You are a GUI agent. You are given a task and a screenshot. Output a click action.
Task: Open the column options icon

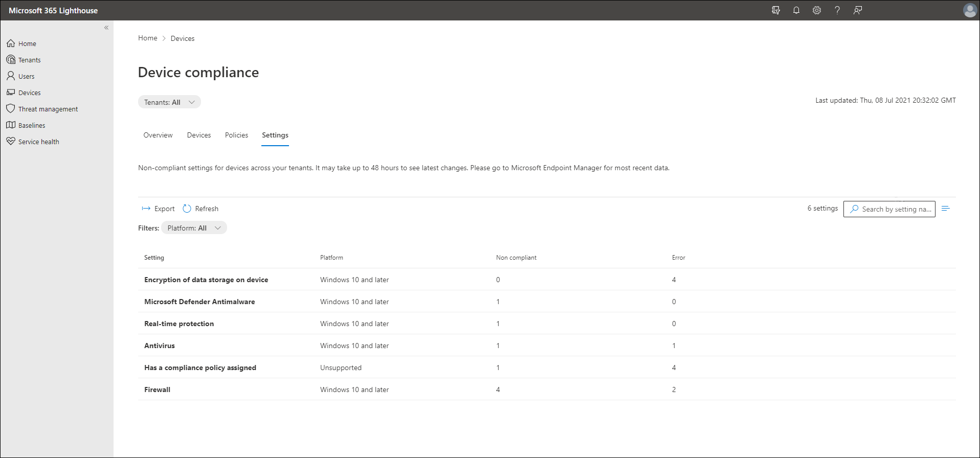point(946,209)
